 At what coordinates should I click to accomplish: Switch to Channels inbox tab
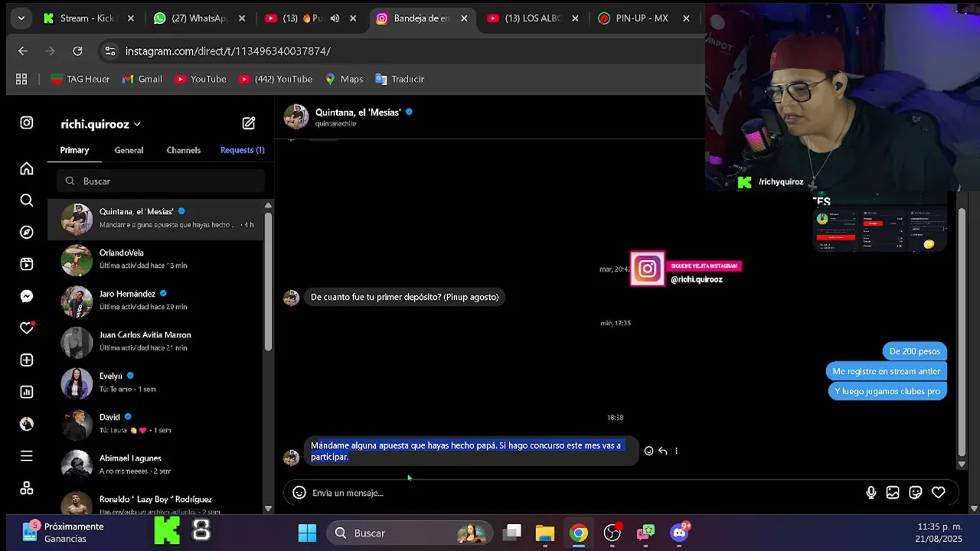184,150
